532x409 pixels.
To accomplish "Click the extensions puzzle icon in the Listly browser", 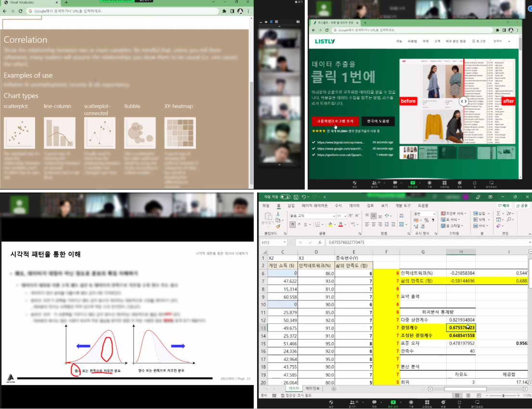I will coord(497,30).
